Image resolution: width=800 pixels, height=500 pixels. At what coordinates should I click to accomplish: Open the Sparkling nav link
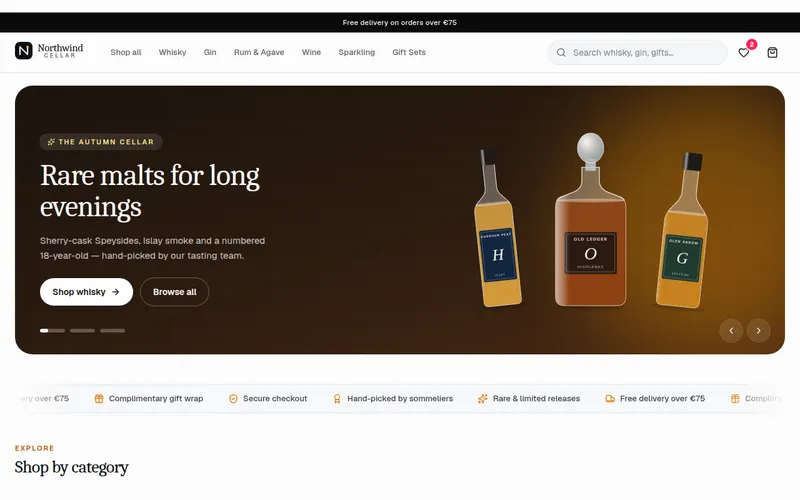pyautogui.click(x=356, y=52)
